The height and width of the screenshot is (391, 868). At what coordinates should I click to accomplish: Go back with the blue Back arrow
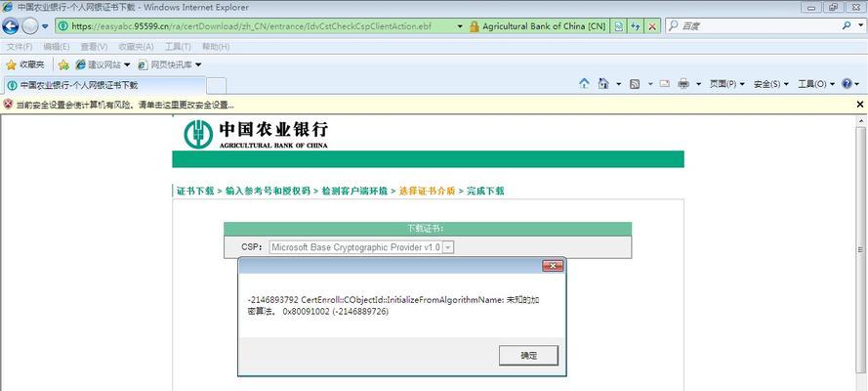11,26
